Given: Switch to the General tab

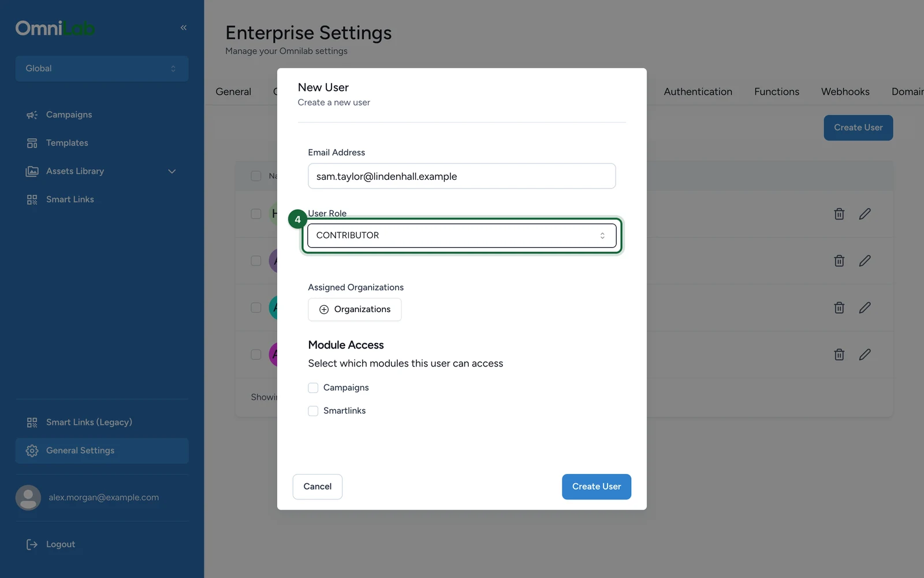Looking at the screenshot, I should click(x=233, y=92).
